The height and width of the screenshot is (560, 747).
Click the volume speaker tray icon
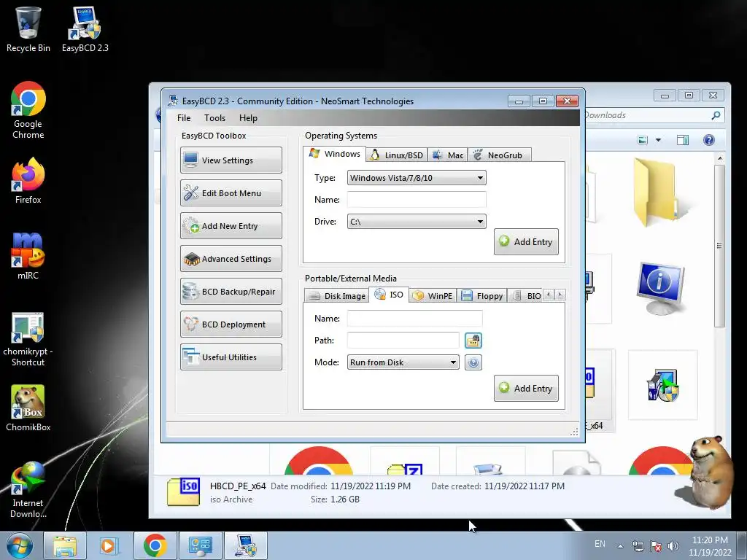tap(673, 546)
